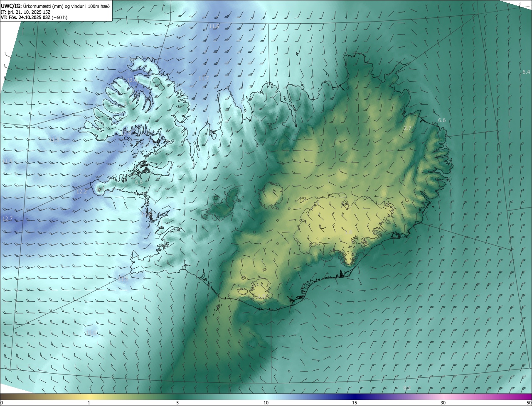
Task: Click the 'UWC/IG: Úrkomumætti (mm)' title line
Action: (55, 6)
